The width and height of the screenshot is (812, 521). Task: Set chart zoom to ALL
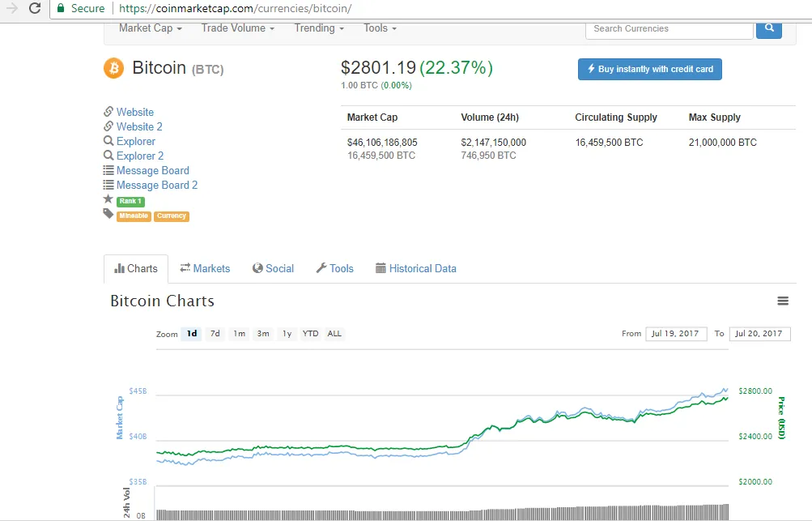(334, 333)
